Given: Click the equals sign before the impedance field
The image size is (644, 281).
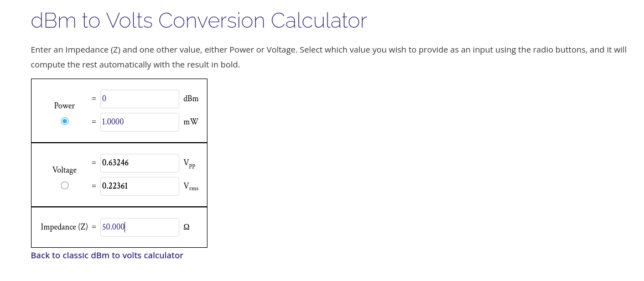Looking at the screenshot, I should tap(94, 227).
